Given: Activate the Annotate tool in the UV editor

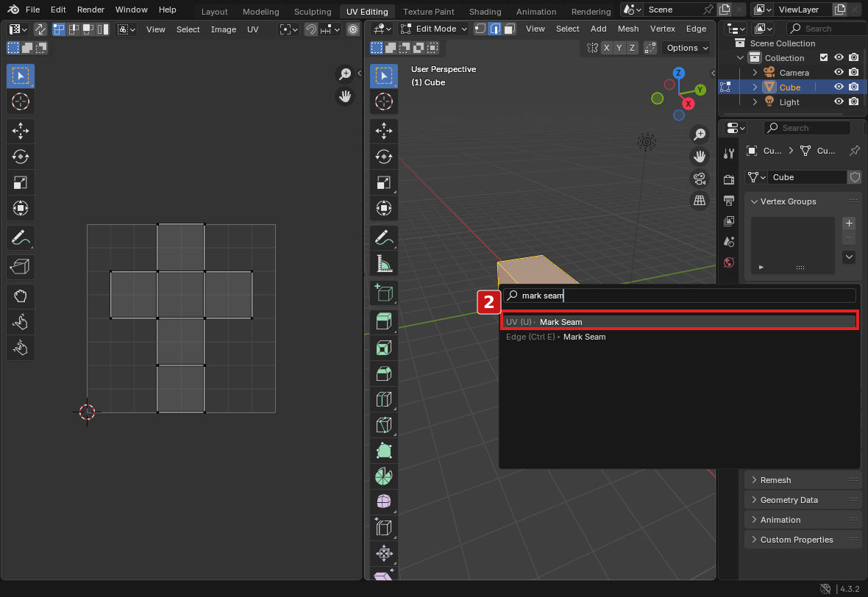Looking at the screenshot, I should (x=21, y=238).
